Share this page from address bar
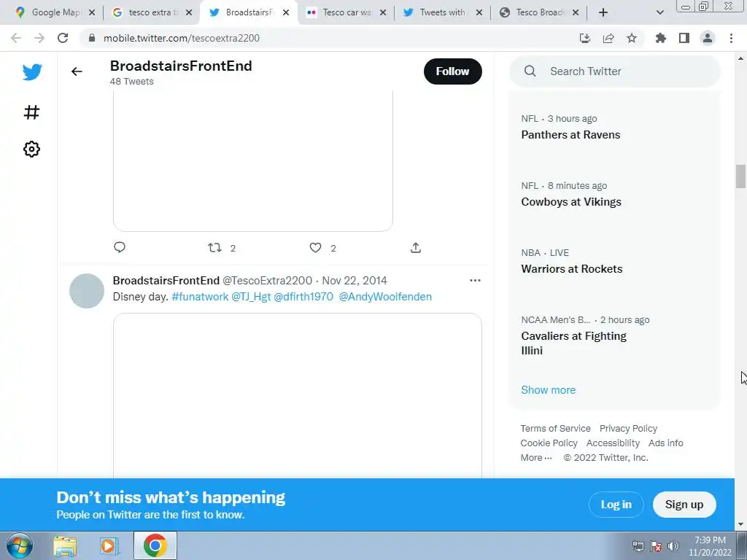 (608, 38)
